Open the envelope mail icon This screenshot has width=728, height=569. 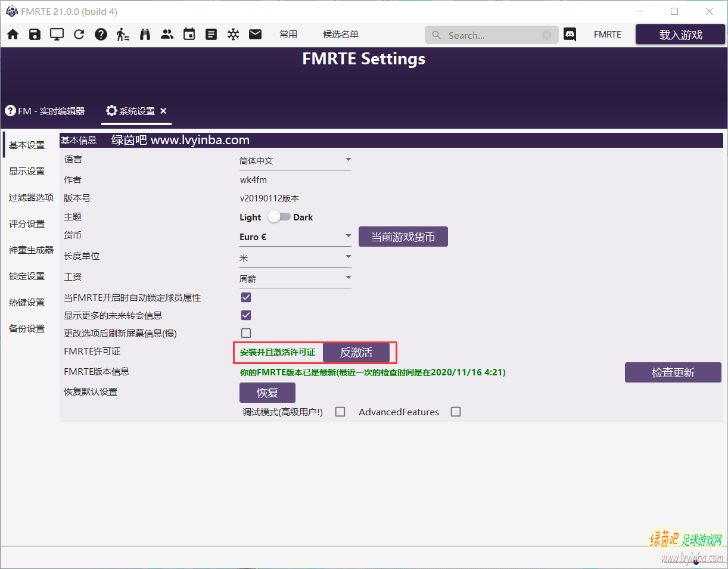pyautogui.click(x=255, y=35)
